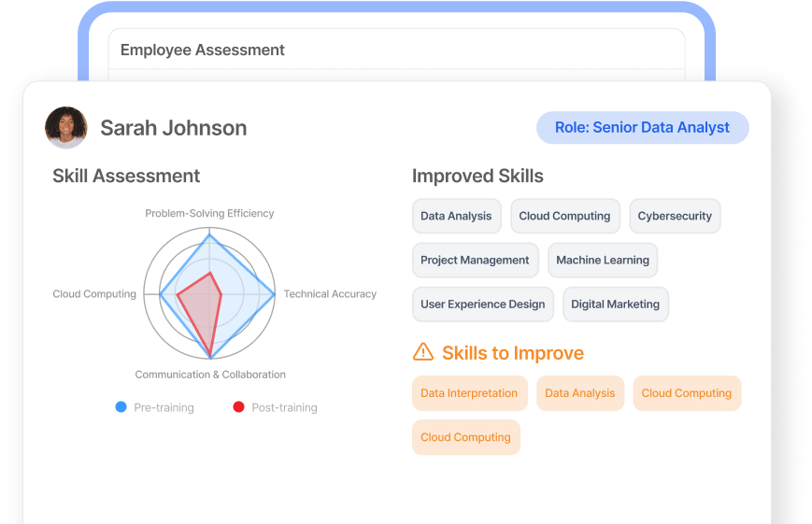The width and height of the screenshot is (812, 524).
Task: Click the Problem-Solving Efficiency axis label
Action: [209, 213]
